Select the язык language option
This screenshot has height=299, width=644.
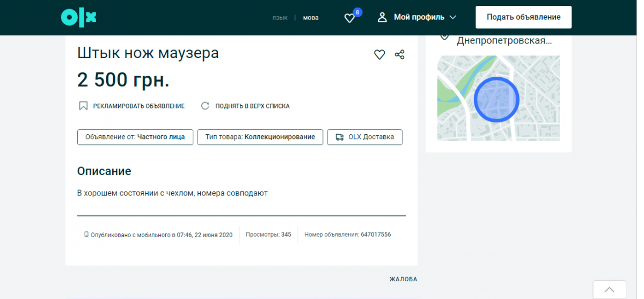pos(280,18)
